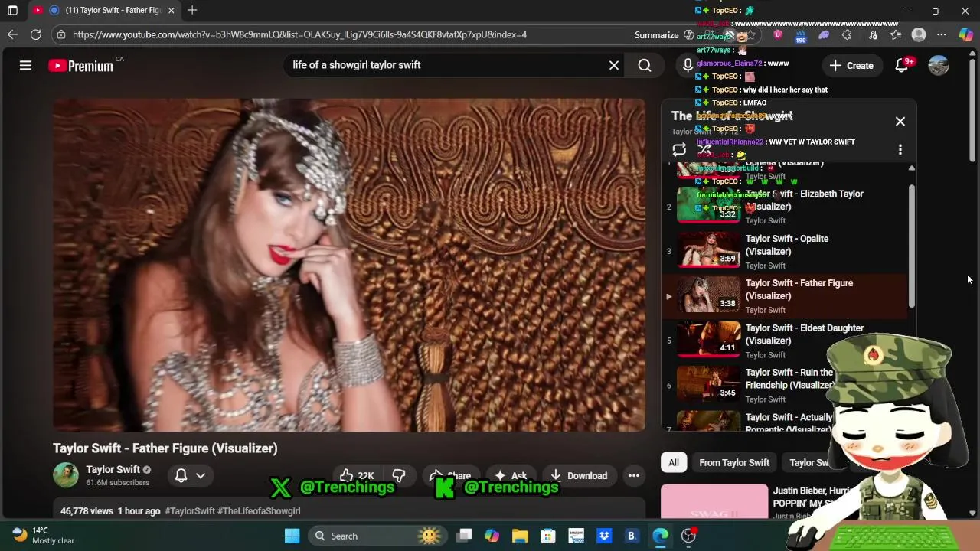Open Ruin the Friendship playlist thumbnail

pos(708,385)
